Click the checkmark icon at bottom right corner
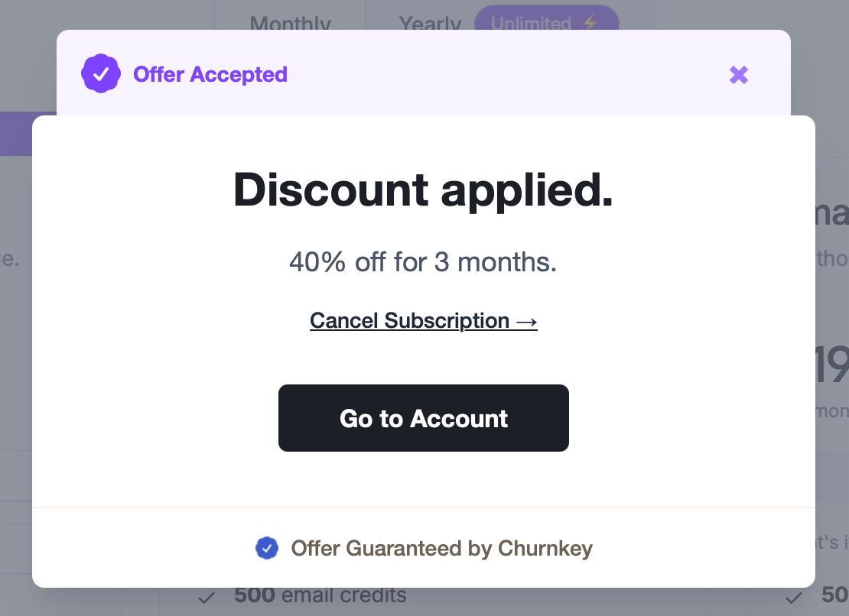Image resolution: width=849 pixels, height=616 pixels. [x=796, y=598]
